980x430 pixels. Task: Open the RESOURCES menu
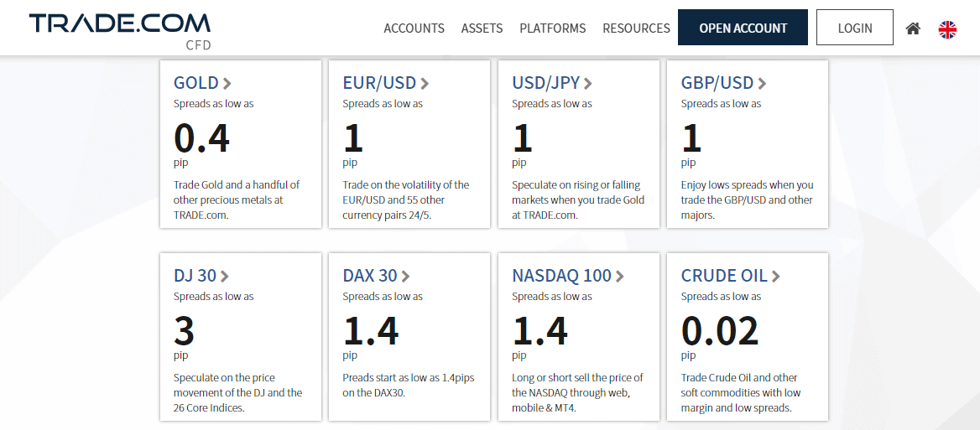click(636, 28)
